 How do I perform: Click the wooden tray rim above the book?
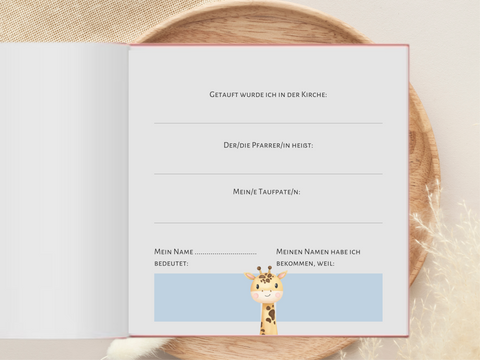tap(253, 23)
